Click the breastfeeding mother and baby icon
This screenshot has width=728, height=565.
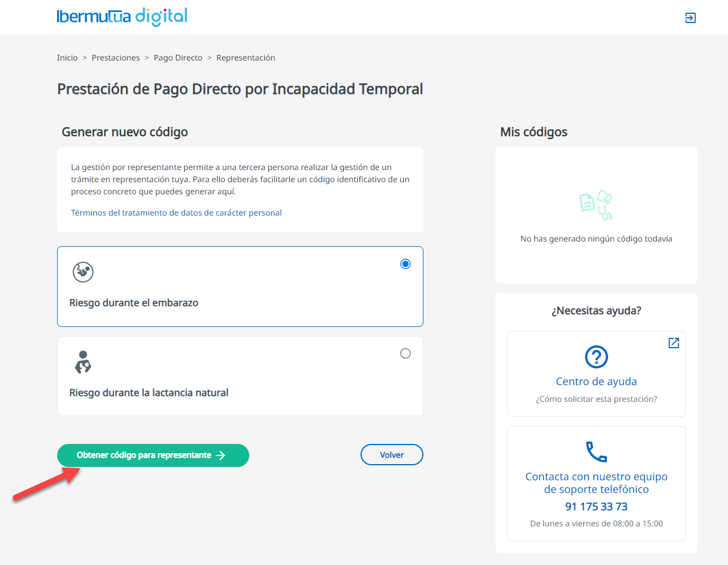click(x=83, y=361)
